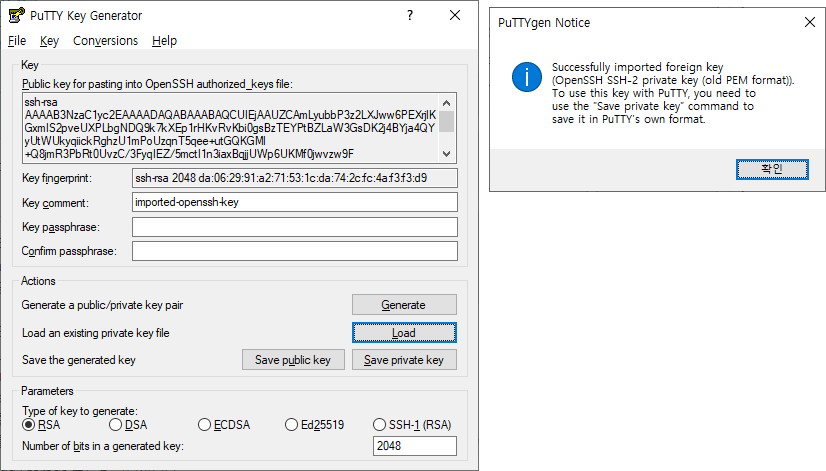
Task: Click the Confirm passphrase field
Action: click(294, 251)
